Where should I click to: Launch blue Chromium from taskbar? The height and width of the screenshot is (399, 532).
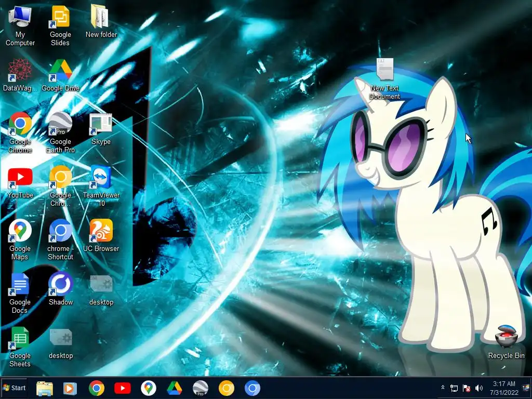252,388
